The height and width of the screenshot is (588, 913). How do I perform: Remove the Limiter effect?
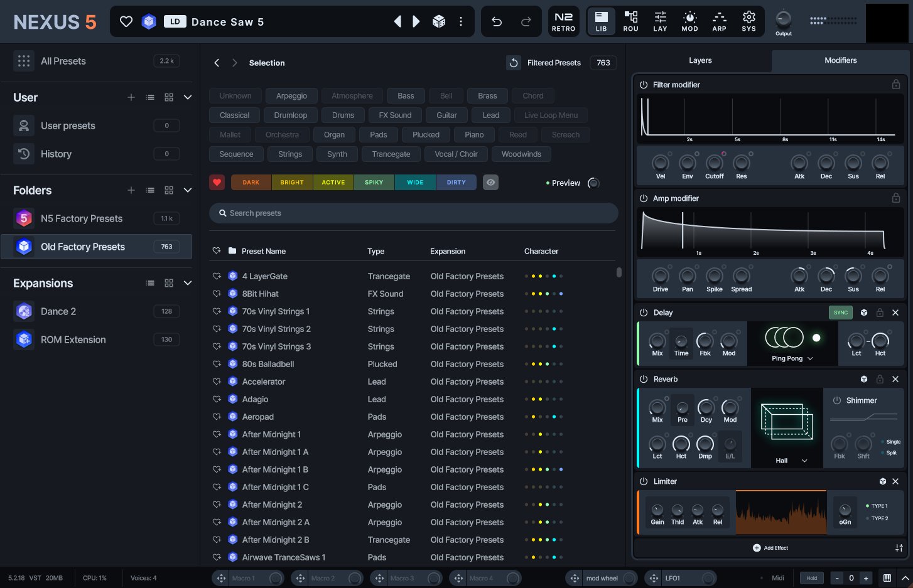tap(895, 481)
